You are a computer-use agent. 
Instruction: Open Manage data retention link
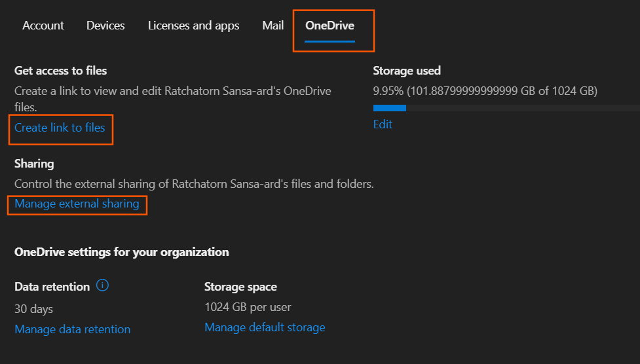(73, 329)
